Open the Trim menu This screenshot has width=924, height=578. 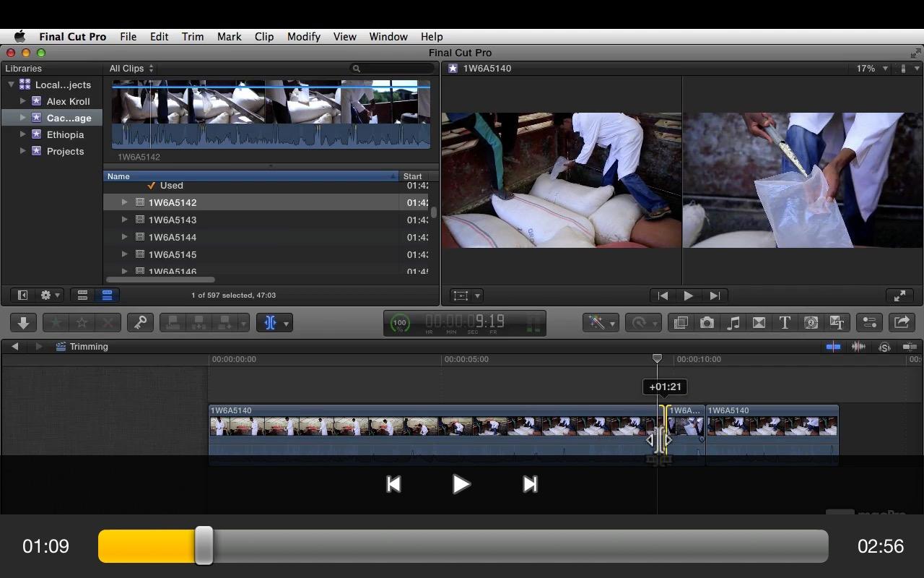tap(193, 37)
